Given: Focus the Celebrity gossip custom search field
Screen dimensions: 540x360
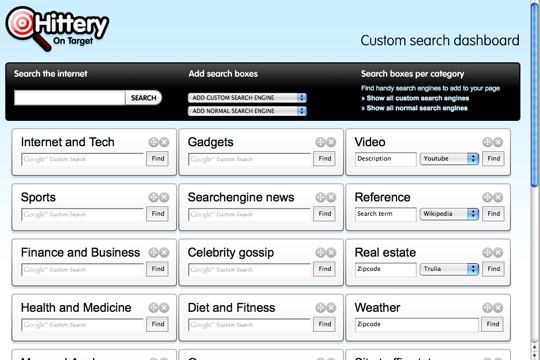Looking at the screenshot, I should [x=249, y=269].
